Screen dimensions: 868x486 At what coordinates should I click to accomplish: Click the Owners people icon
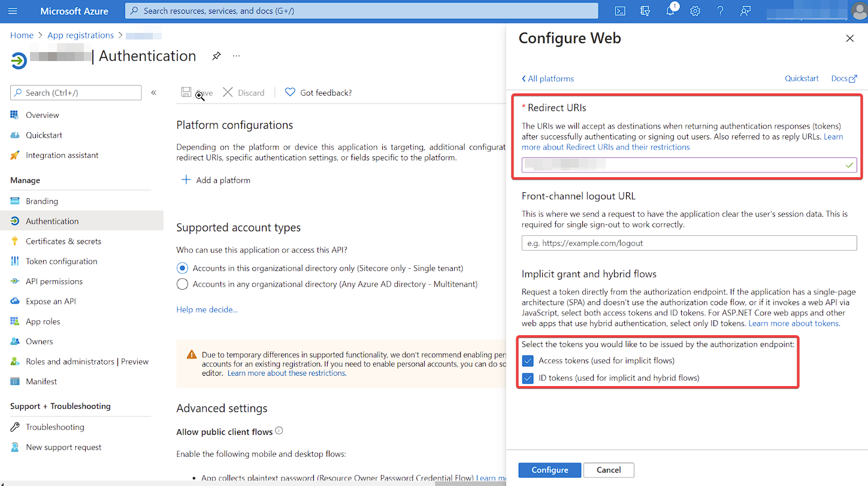(x=15, y=341)
